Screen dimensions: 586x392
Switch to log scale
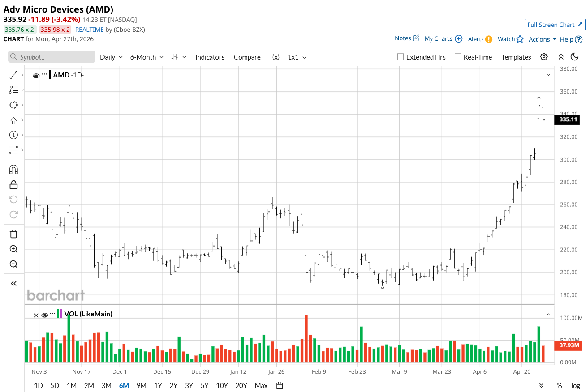click(576, 386)
